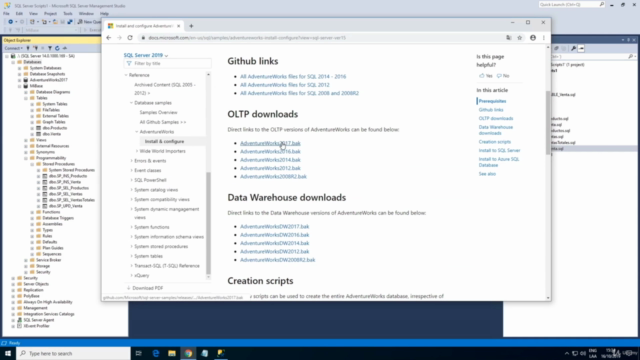Click the Filter by title field
640x360 pixels.
pyautogui.click(x=167, y=64)
